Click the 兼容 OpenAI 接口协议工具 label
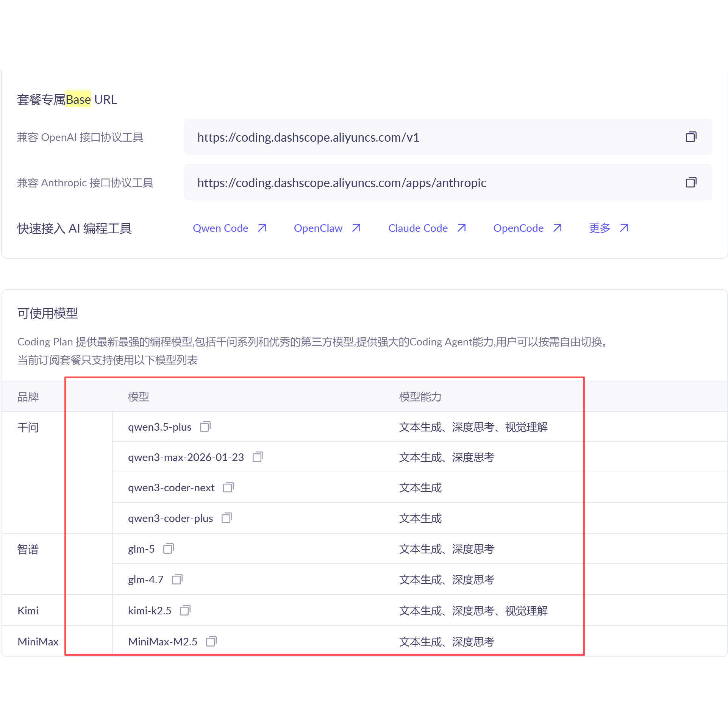Image resolution: width=728 pixels, height=728 pixels. [x=80, y=137]
